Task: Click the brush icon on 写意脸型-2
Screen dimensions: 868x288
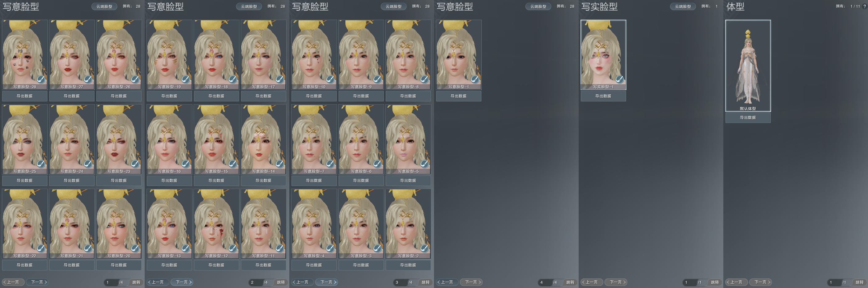Action: (424, 248)
